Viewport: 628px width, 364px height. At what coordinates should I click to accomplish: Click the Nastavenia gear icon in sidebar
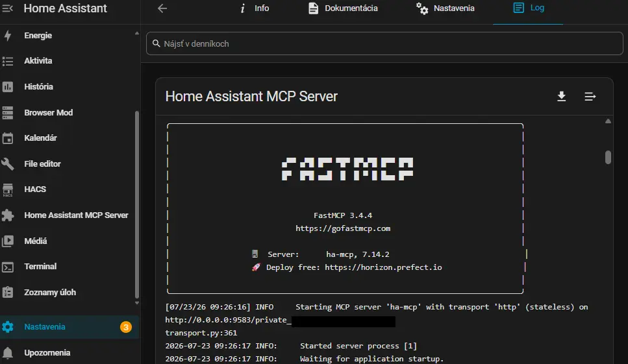(x=8, y=327)
